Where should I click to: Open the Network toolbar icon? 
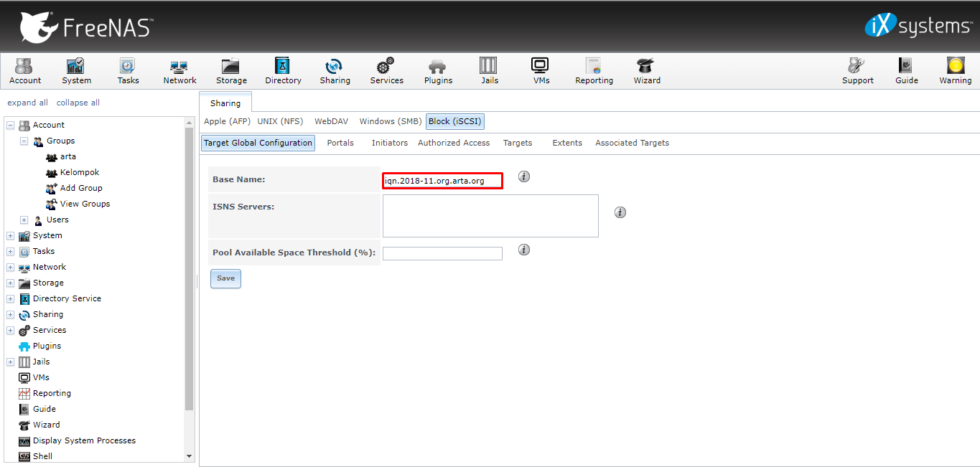tap(179, 70)
